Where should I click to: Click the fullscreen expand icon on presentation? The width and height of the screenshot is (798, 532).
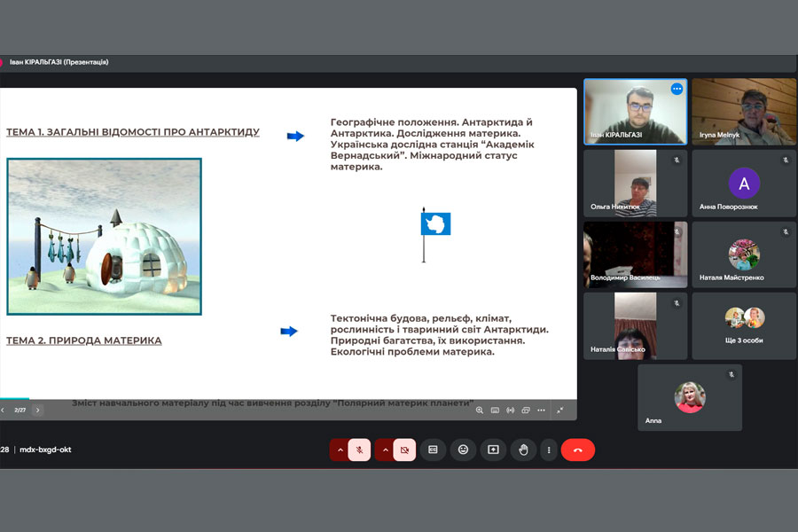560,411
